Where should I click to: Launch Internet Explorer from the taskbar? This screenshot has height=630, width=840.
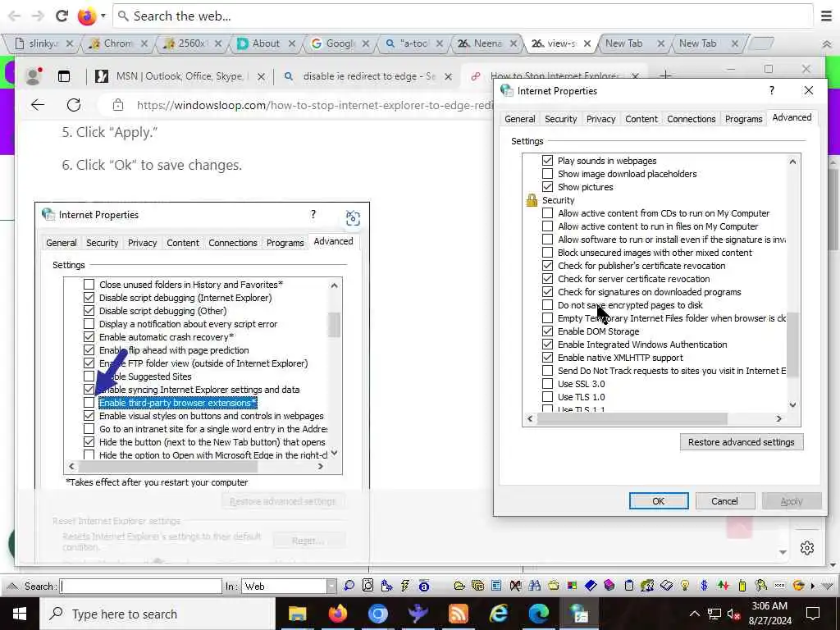499,614
